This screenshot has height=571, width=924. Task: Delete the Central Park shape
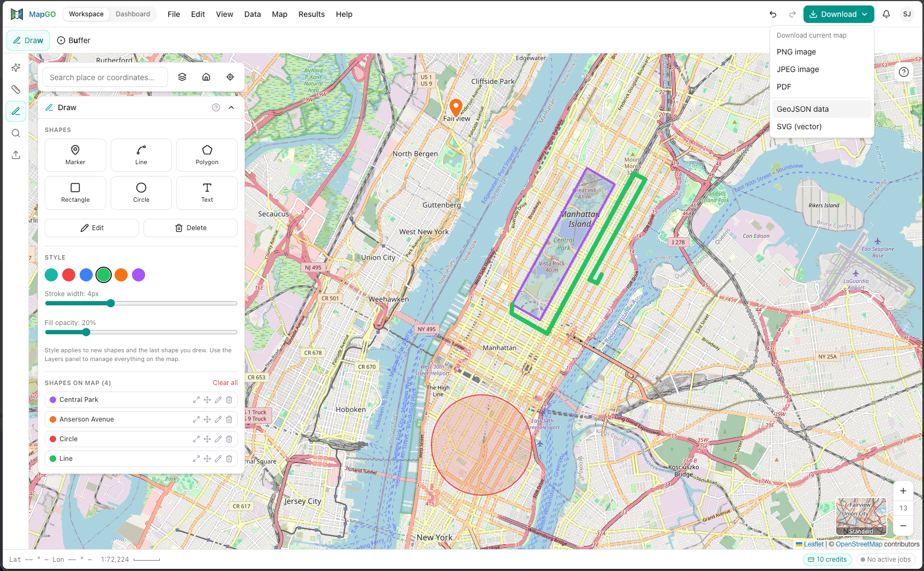tap(229, 400)
